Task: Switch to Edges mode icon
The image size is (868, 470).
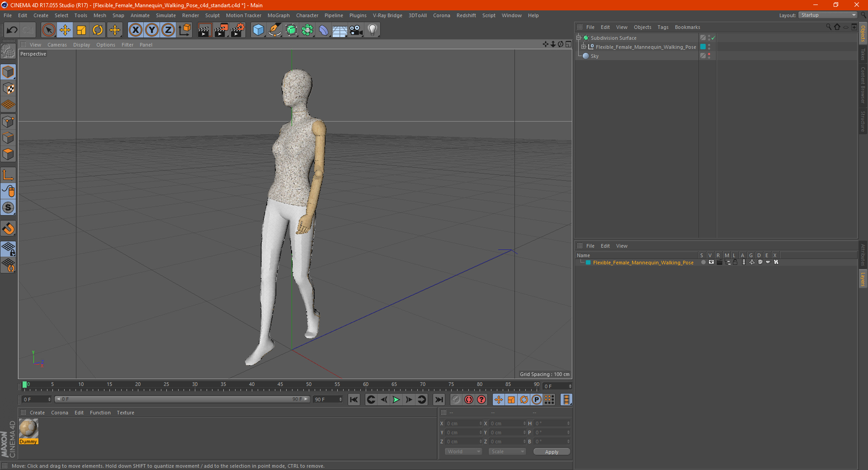Action: pos(8,138)
